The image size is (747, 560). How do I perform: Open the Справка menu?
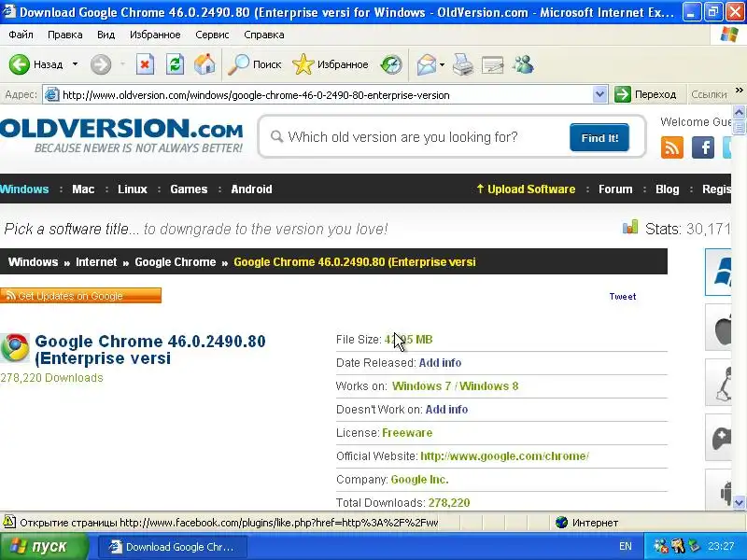[x=264, y=35]
